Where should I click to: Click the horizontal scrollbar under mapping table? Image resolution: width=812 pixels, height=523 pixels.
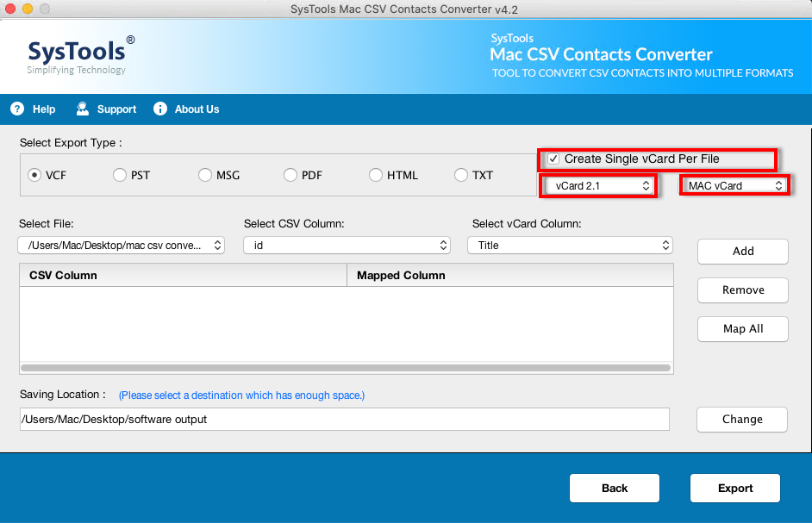pyautogui.click(x=346, y=368)
